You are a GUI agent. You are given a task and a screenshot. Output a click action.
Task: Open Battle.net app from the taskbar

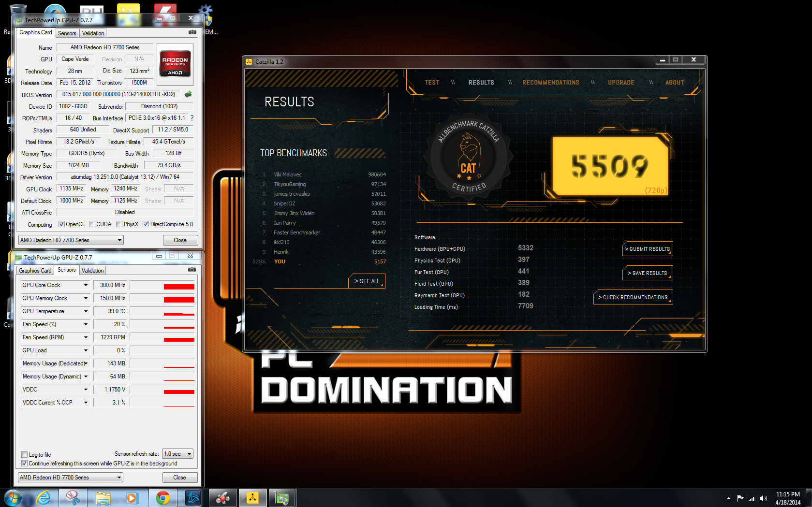(x=193, y=498)
